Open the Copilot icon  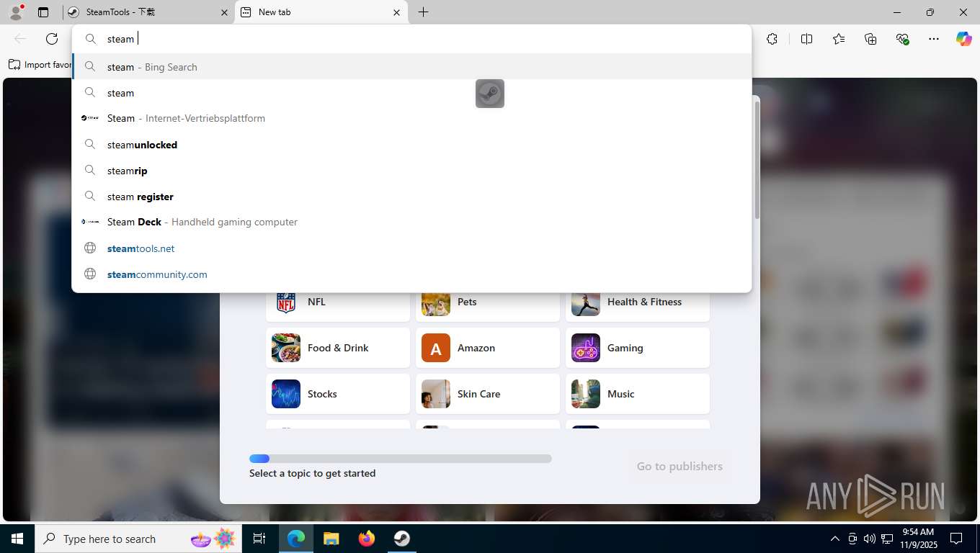coord(964,39)
